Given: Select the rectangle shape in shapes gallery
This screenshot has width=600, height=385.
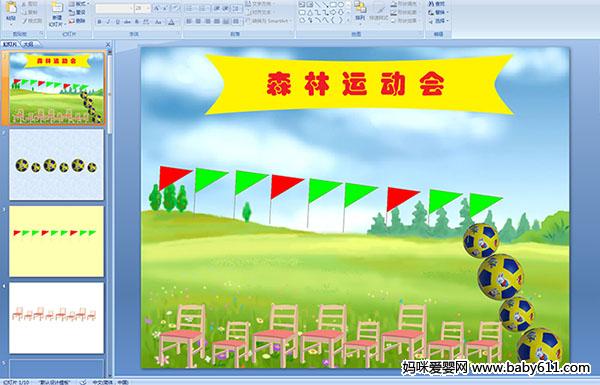Looking at the screenshot, I should point(333,4).
